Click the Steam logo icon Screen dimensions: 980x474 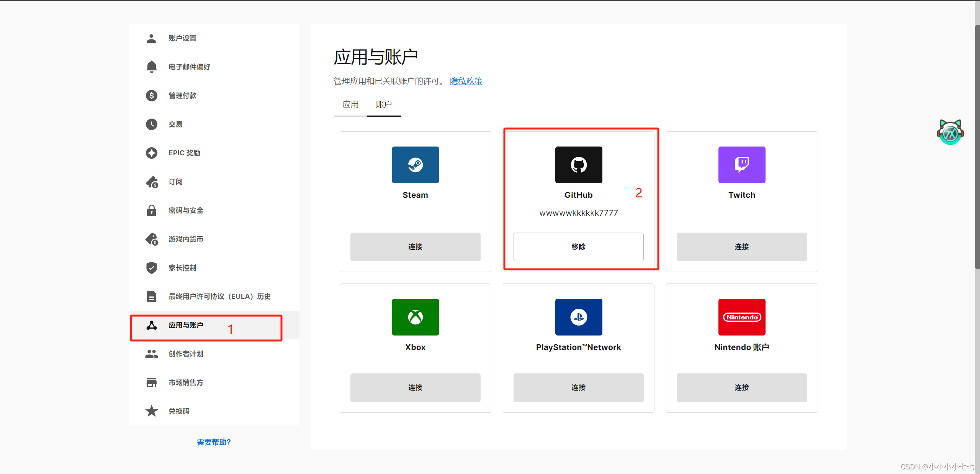point(415,165)
